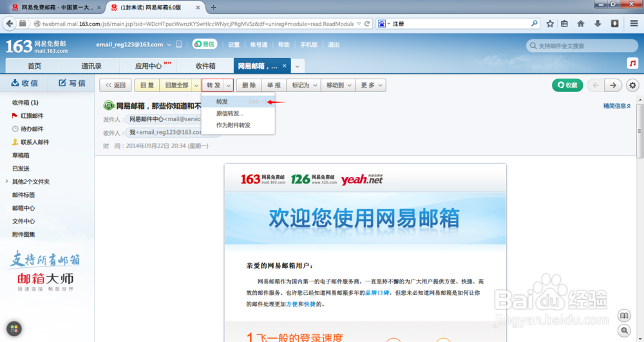Go to browser home page icon
The image size is (644, 342).
[581, 24]
